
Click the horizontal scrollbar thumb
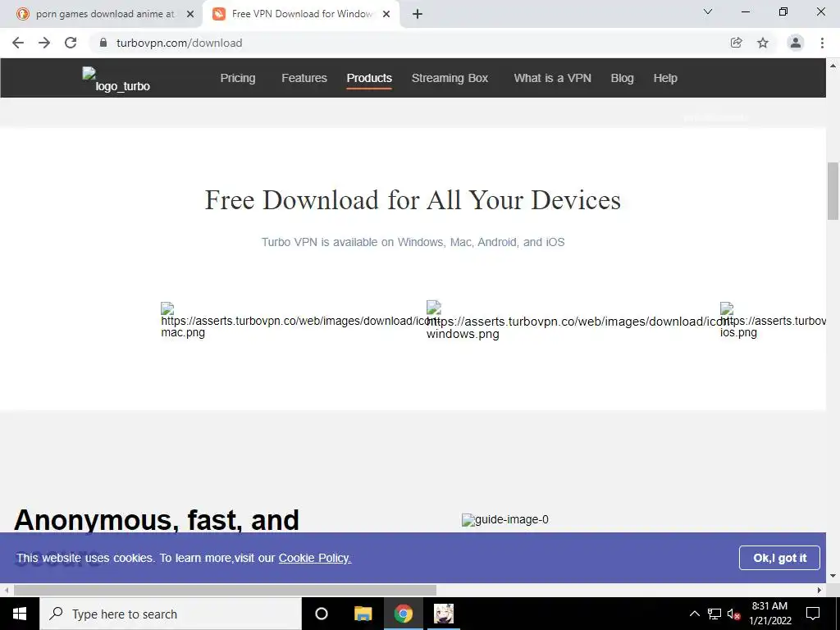[x=225, y=590]
